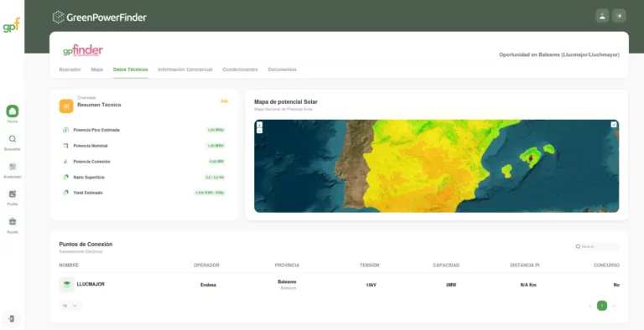
Task: Click the Ratio Superficie icon
Action: click(x=65, y=177)
